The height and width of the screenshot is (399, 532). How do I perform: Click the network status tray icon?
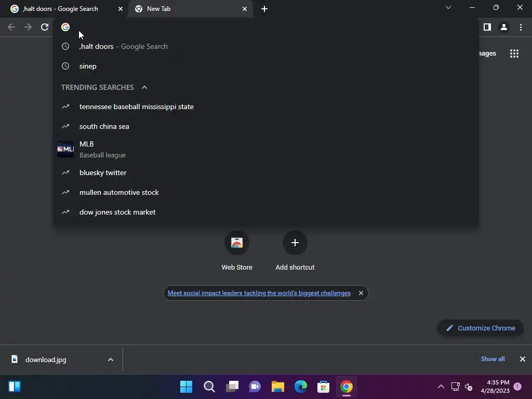pos(455,387)
